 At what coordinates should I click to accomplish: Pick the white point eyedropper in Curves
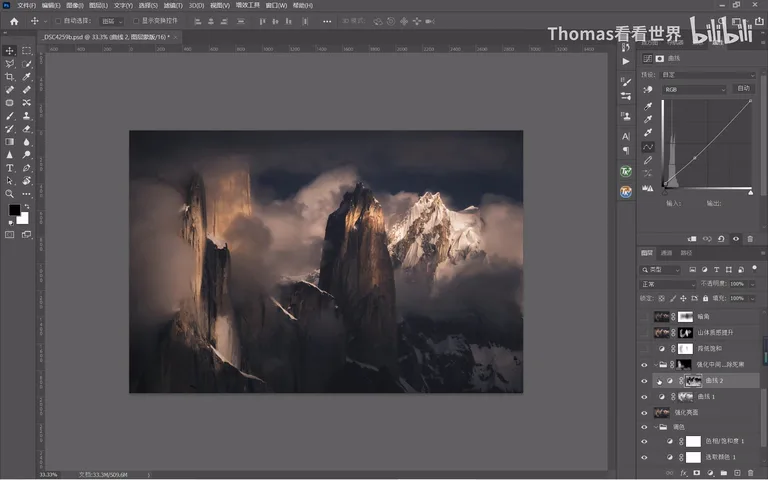(x=648, y=133)
